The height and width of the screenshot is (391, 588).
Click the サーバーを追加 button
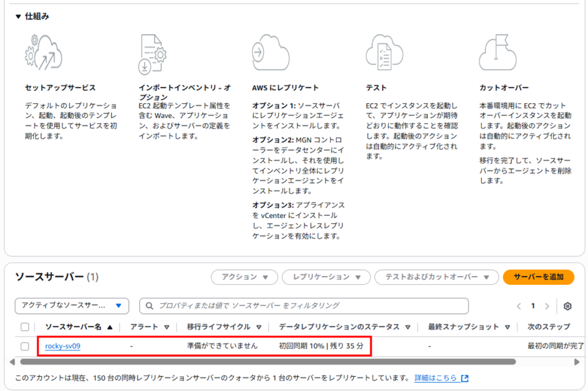click(539, 277)
